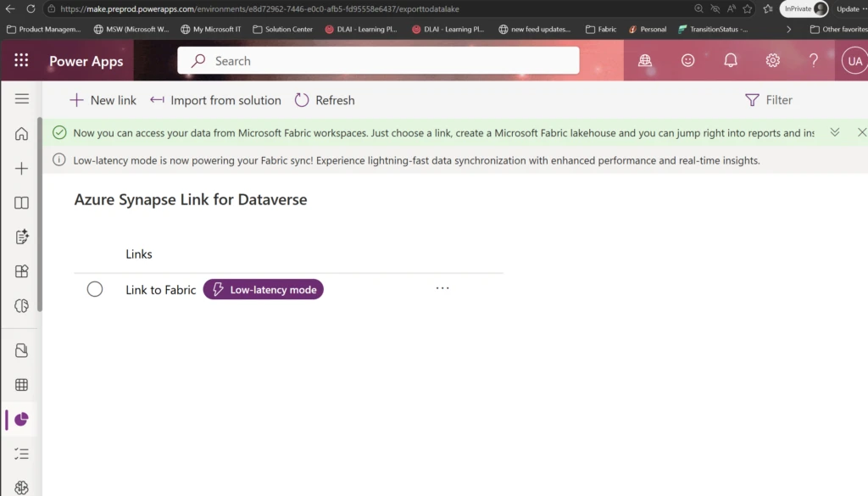
Task: Open the Personal bookmark
Action: coord(648,30)
